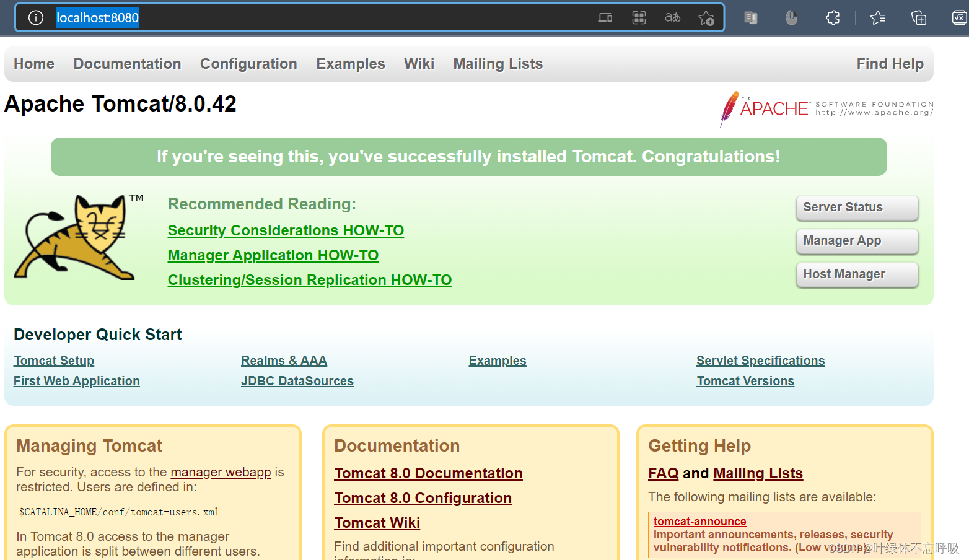Open the tomcat-announce mailing list link
This screenshot has width=969, height=560.
[x=699, y=522]
